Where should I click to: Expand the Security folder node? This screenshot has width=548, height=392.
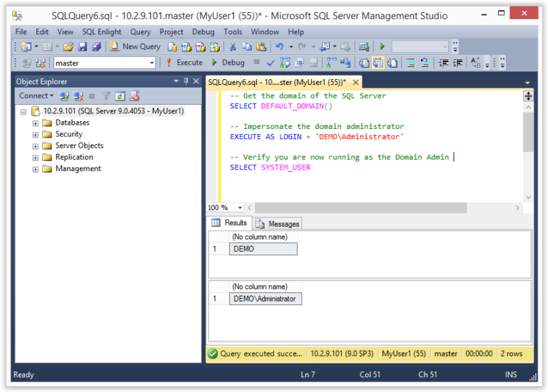[x=35, y=135]
